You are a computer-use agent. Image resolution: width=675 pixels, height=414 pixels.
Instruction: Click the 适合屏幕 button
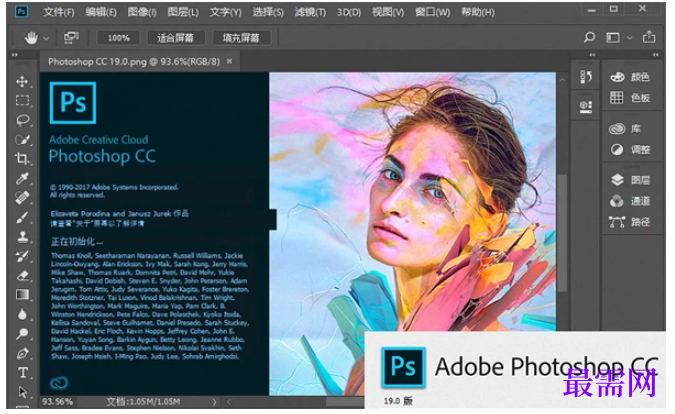click(x=176, y=38)
